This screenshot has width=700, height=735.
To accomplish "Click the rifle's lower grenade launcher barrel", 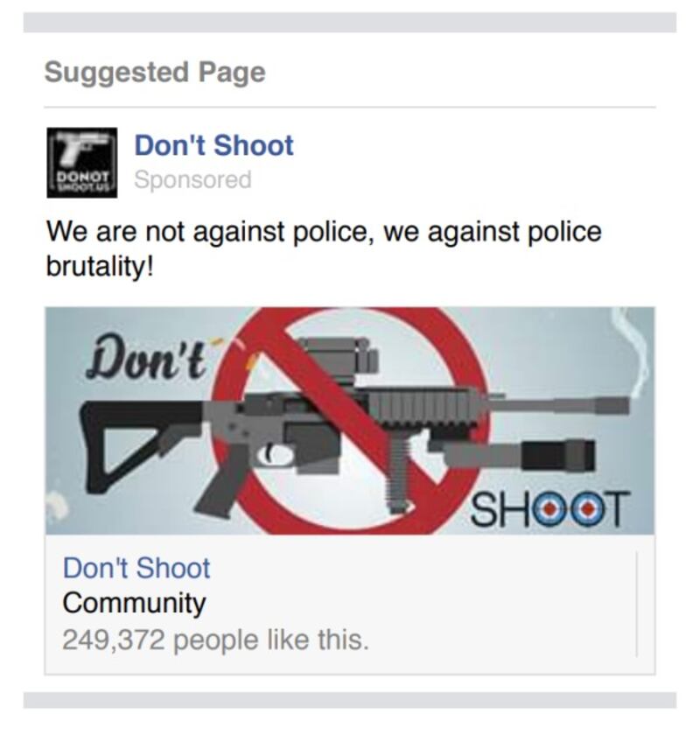I will pos(520,456).
